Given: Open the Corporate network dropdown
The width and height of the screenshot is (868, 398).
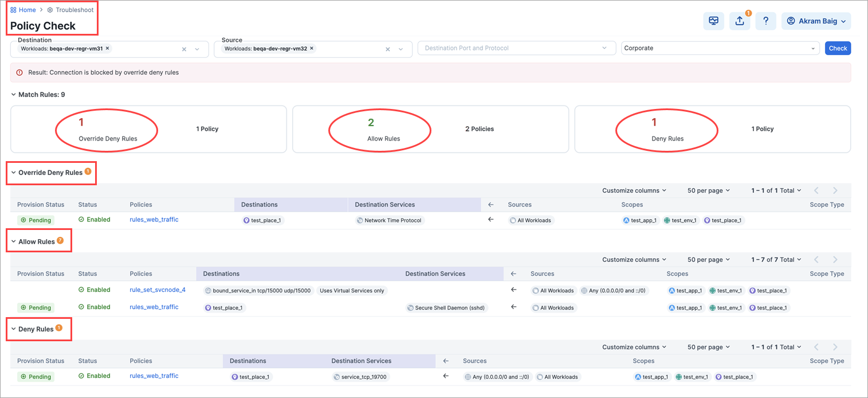Looking at the screenshot, I should (x=721, y=48).
